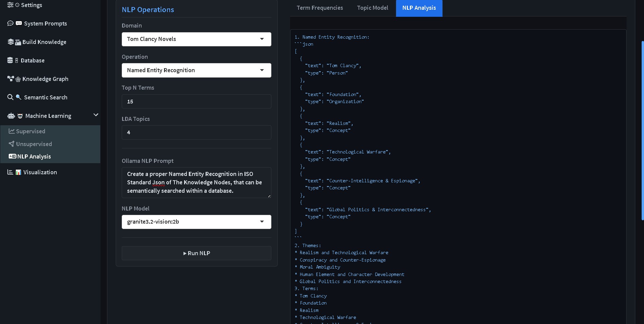Click the Knowledge Graph nodes icon
Screen dimensions: 644x324
tap(10, 79)
